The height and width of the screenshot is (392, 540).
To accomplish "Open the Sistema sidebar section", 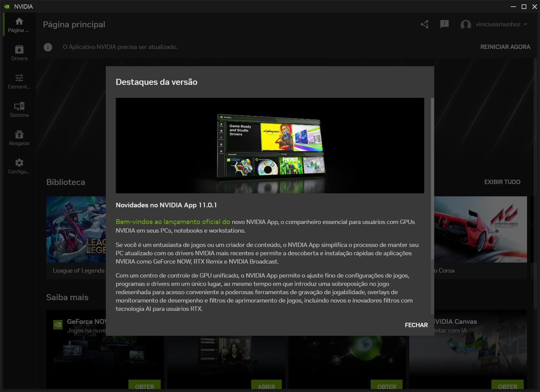I will (19, 109).
